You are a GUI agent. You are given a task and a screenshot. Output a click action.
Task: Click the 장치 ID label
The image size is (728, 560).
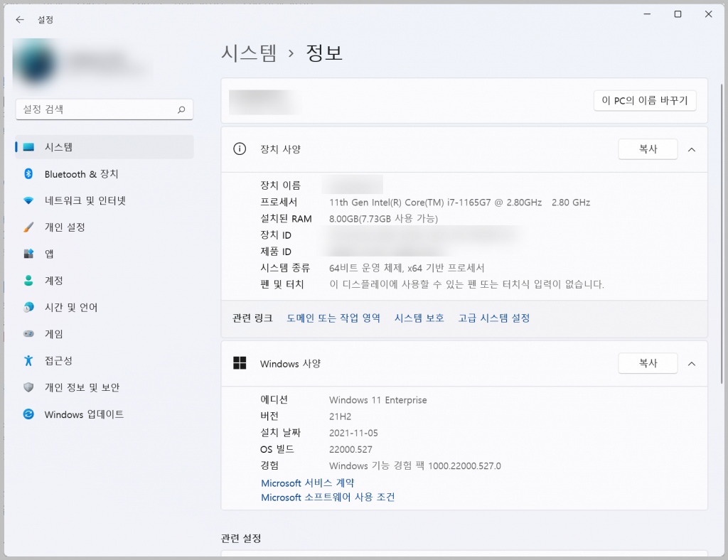(276, 235)
